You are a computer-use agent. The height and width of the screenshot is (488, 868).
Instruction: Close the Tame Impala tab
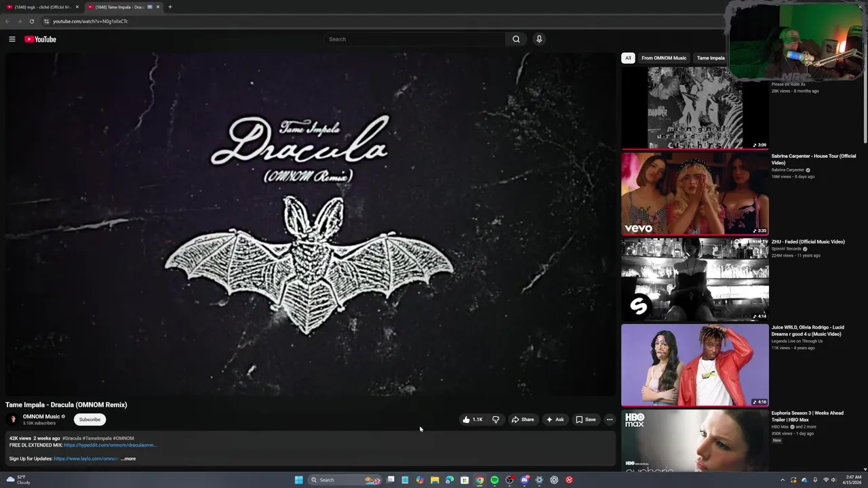tap(158, 7)
